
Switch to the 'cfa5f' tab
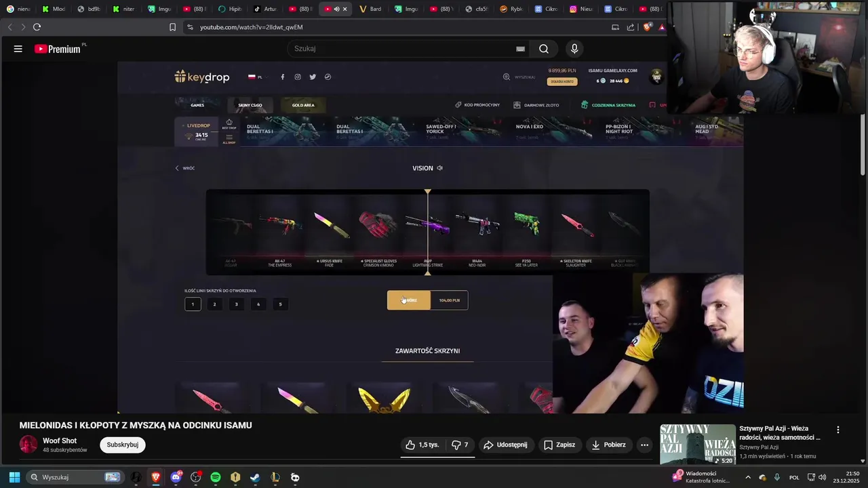477,9
